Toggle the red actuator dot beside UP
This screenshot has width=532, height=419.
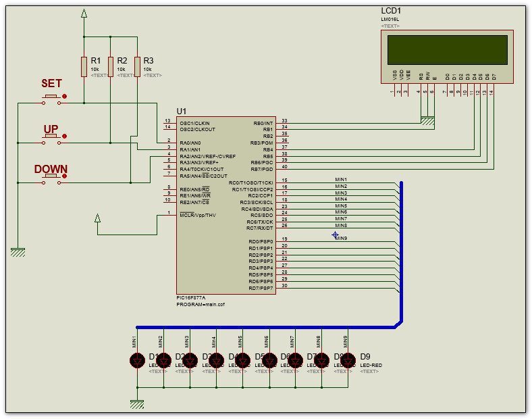point(64,136)
